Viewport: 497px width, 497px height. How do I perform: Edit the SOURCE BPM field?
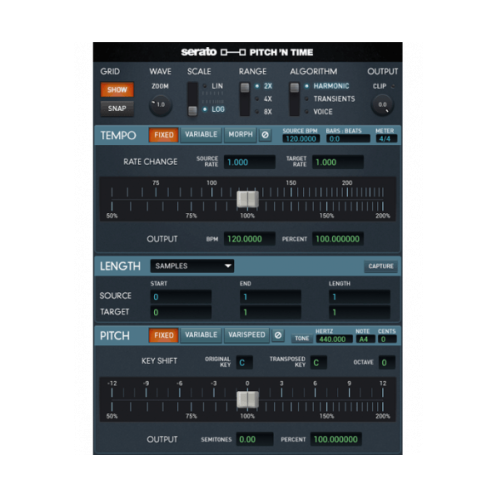pyautogui.click(x=301, y=139)
